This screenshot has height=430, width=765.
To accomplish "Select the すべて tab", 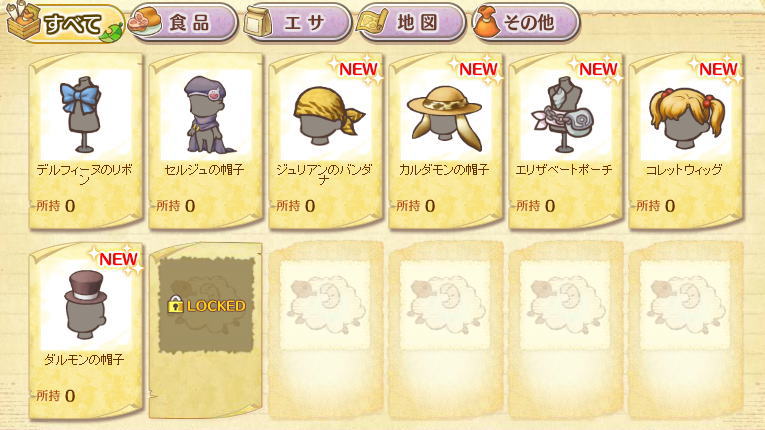I will point(65,23).
